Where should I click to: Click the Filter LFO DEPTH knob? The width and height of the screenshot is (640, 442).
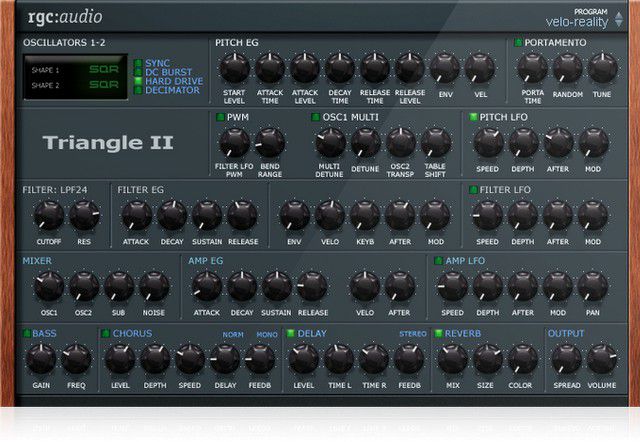[523, 215]
